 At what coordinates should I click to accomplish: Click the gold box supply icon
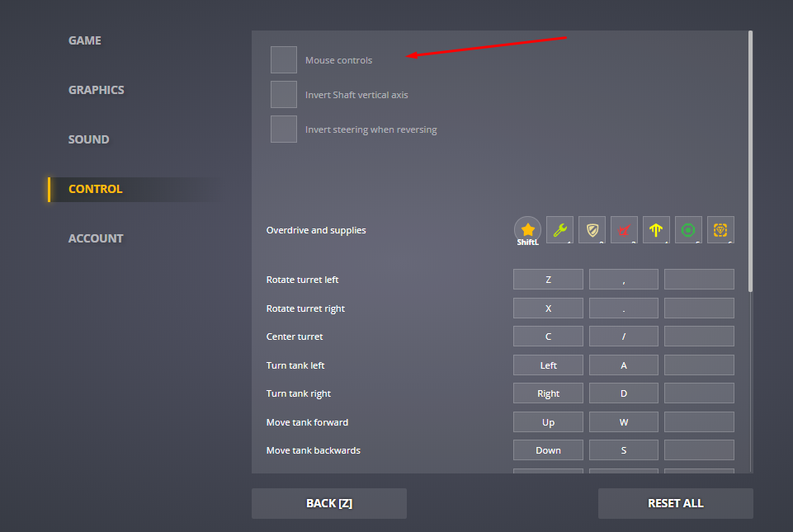coord(720,230)
